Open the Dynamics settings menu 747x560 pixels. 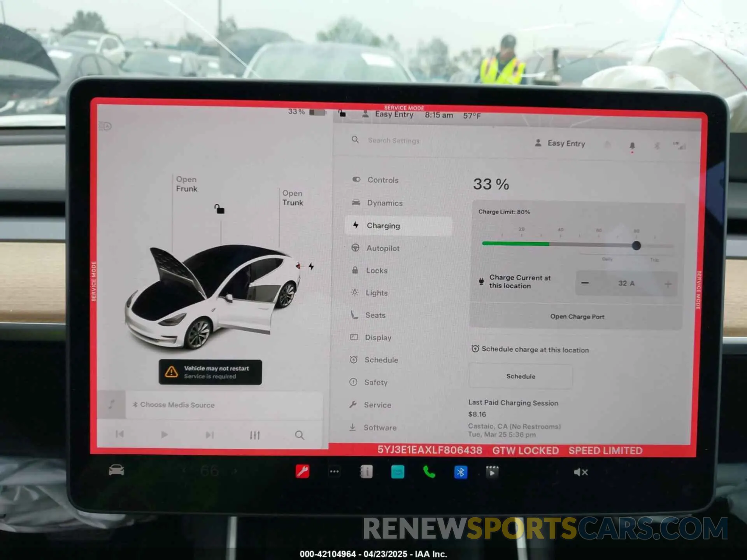377,203
